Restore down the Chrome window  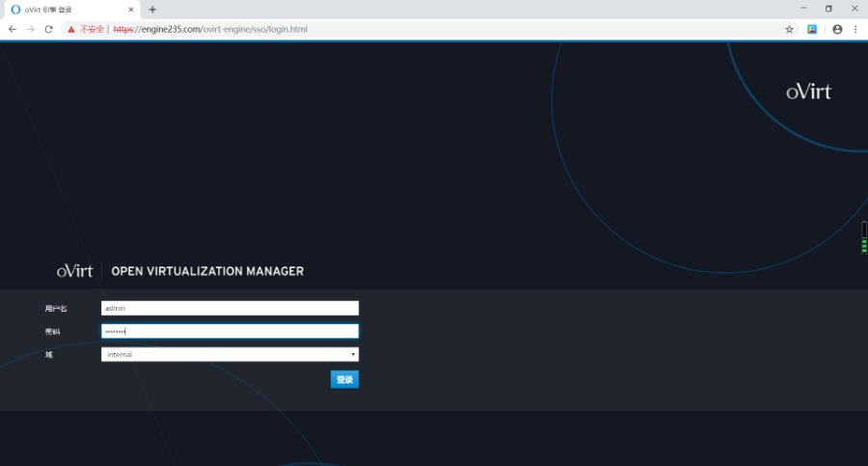(828, 9)
